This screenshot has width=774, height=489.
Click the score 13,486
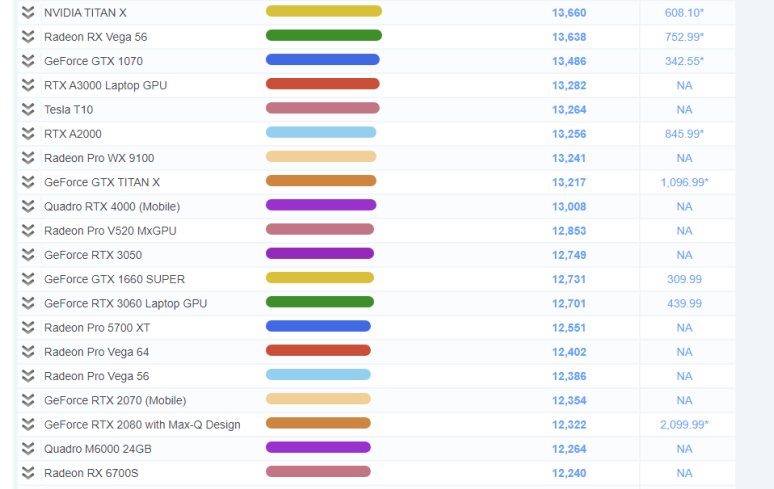(x=569, y=61)
